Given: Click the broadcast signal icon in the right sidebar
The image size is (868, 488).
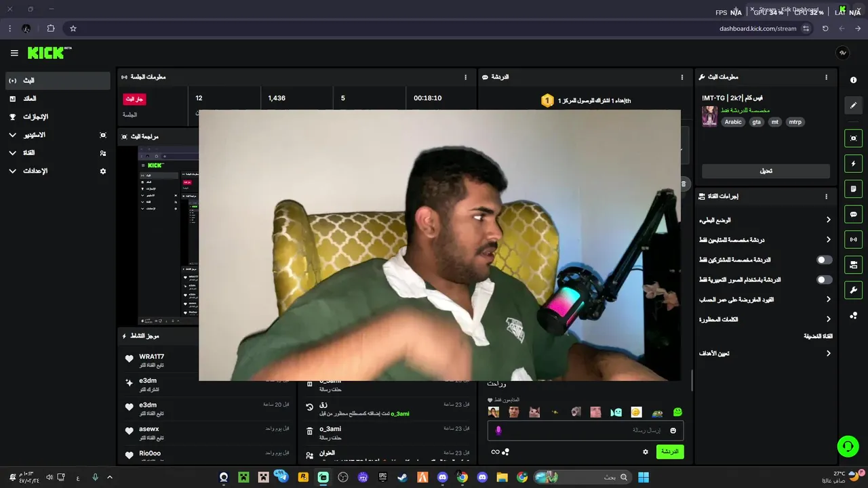Looking at the screenshot, I should click(x=853, y=239).
